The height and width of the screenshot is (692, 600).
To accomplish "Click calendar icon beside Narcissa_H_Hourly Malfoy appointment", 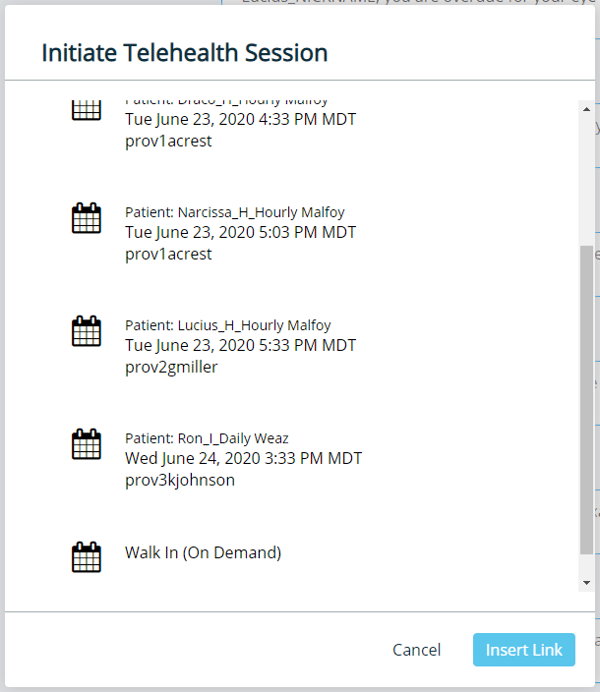I will click(x=87, y=218).
